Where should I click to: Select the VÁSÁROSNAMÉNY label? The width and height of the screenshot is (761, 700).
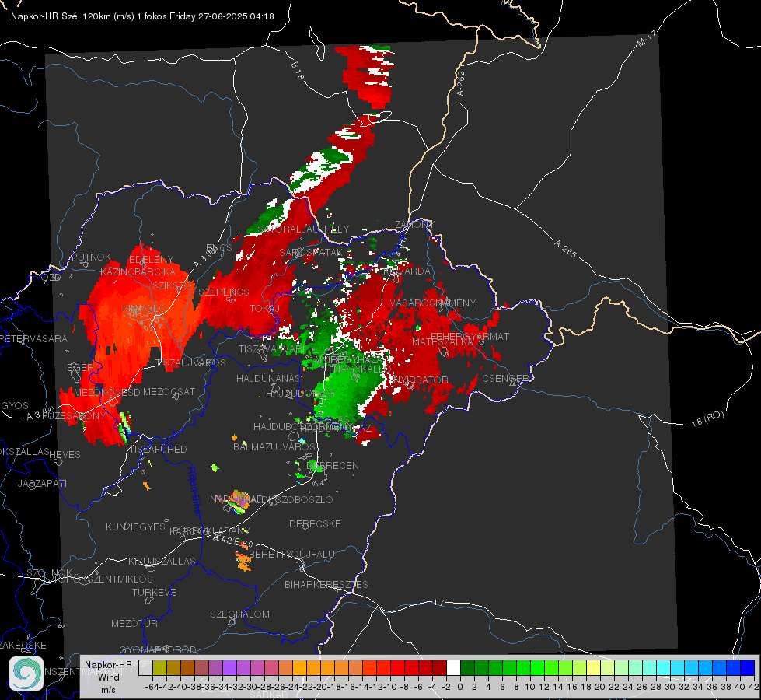point(433,303)
